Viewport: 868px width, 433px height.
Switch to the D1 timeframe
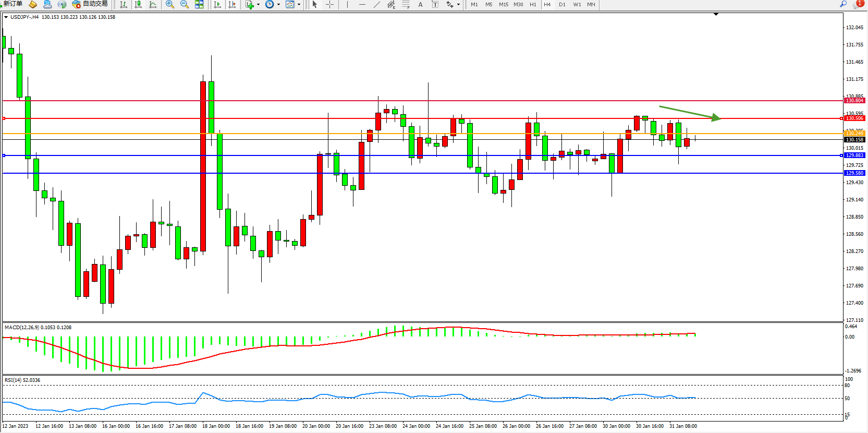pos(562,4)
